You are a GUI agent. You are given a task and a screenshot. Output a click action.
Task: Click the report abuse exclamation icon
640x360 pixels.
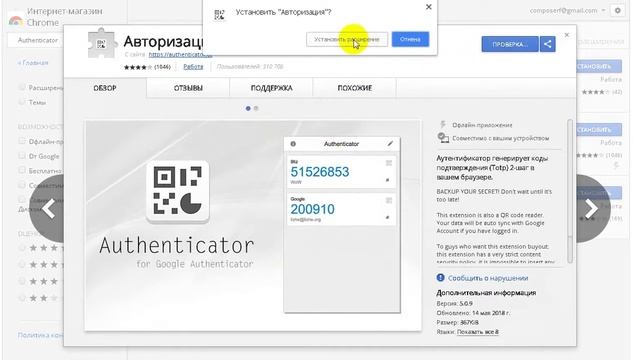pyautogui.click(x=440, y=278)
